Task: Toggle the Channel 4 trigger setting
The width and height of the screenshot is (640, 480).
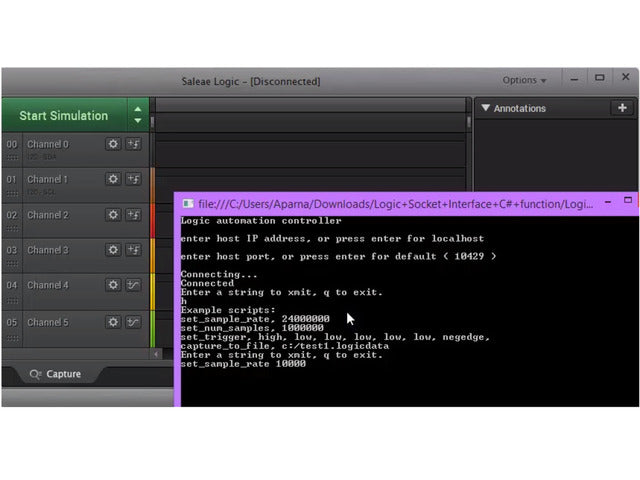Action: (x=133, y=286)
